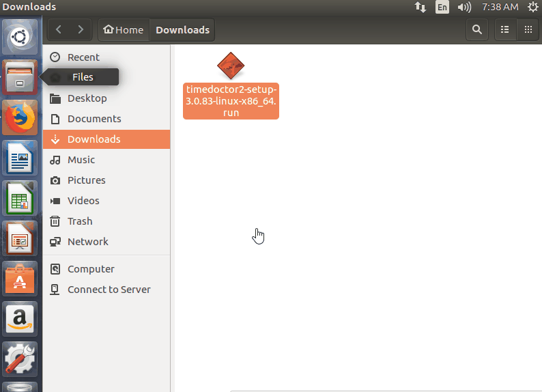Open LibreOffice Impress from the launcher
The width and height of the screenshot is (542, 392).
[20, 239]
